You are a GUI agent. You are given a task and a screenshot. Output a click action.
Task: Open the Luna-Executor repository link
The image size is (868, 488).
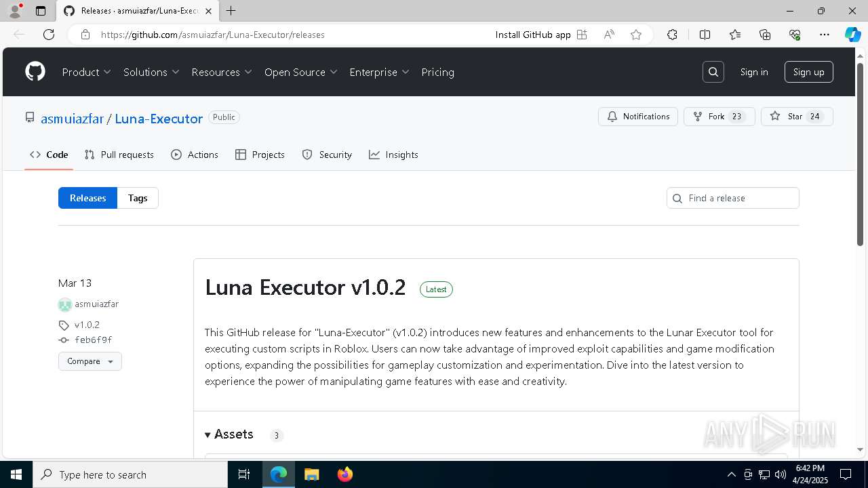point(159,119)
